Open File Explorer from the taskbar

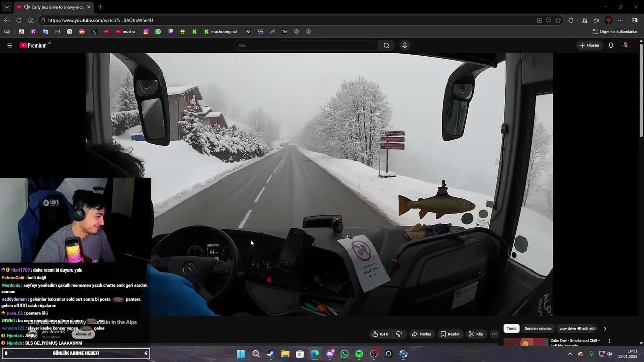[x=285, y=354]
